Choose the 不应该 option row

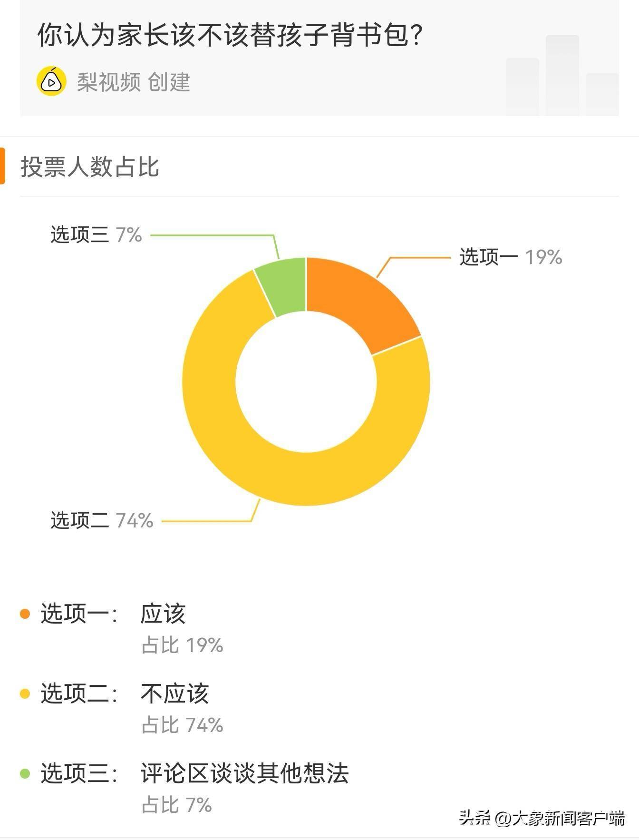[174, 694]
